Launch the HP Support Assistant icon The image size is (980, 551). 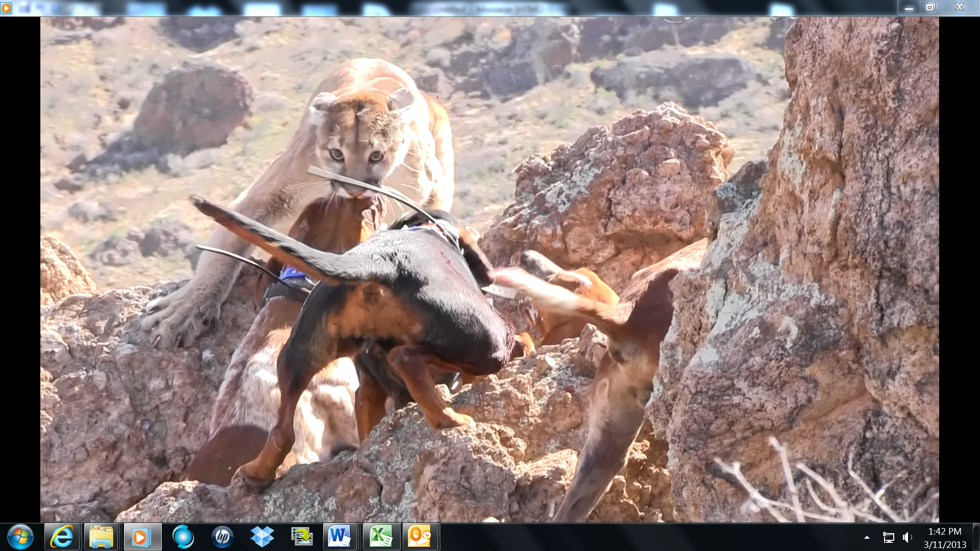tap(223, 537)
